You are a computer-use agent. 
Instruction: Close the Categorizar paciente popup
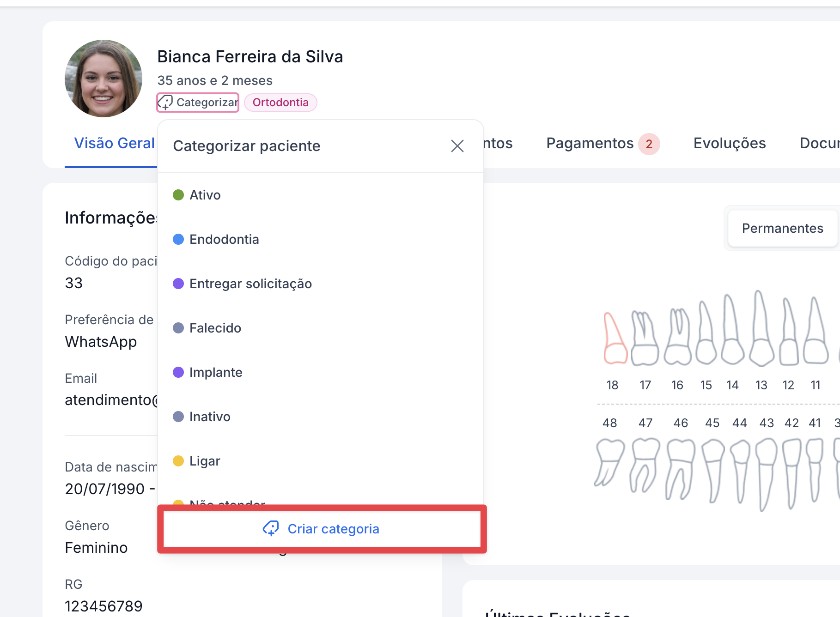457,146
